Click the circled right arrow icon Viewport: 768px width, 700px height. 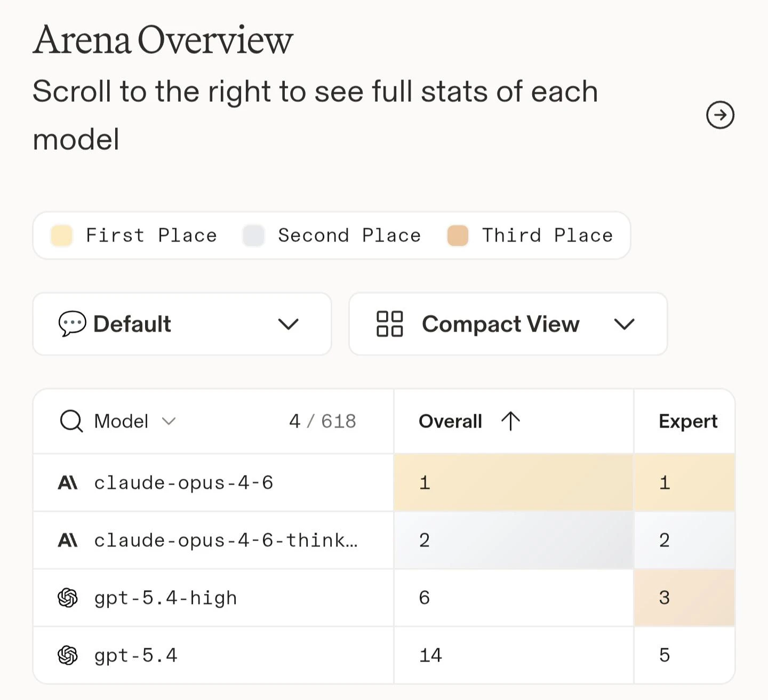[720, 115]
